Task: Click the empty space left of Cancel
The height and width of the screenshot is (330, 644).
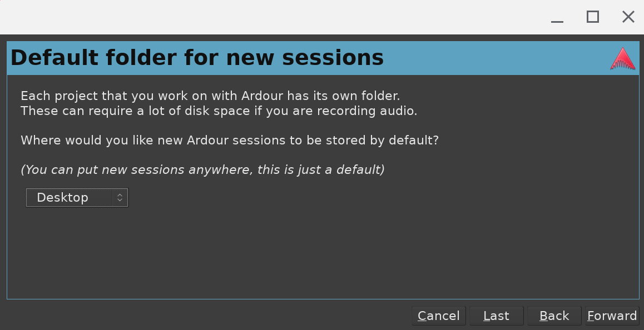Action: tap(206, 316)
